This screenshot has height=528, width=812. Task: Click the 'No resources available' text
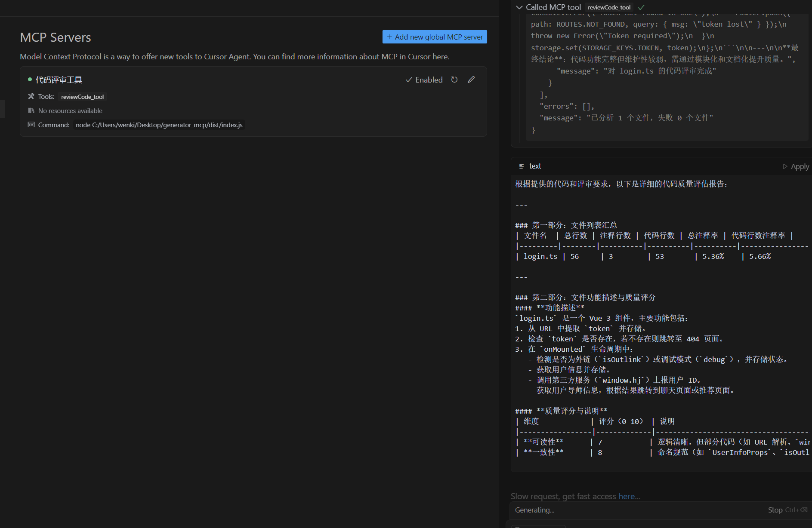pyautogui.click(x=70, y=111)
